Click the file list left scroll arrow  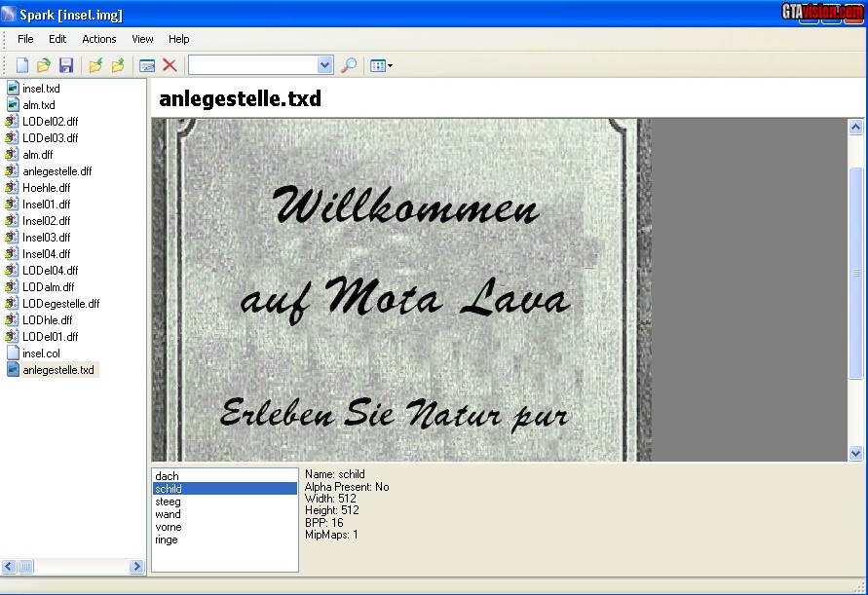[9, 566]
